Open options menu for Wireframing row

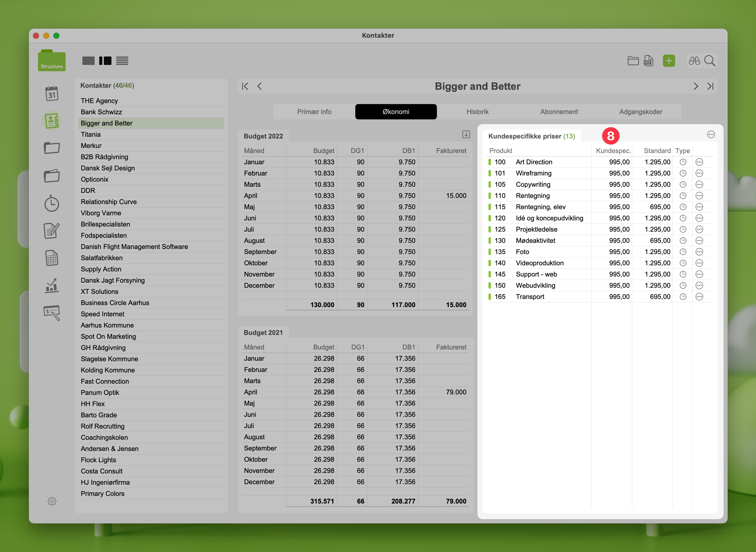click(x=699, y=173)
